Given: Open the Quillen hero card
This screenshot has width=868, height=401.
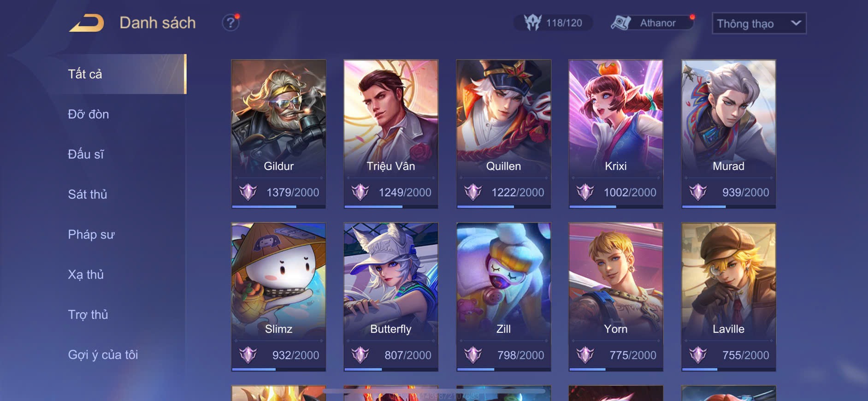Looking at the screenshot, I should coord(503,134).
